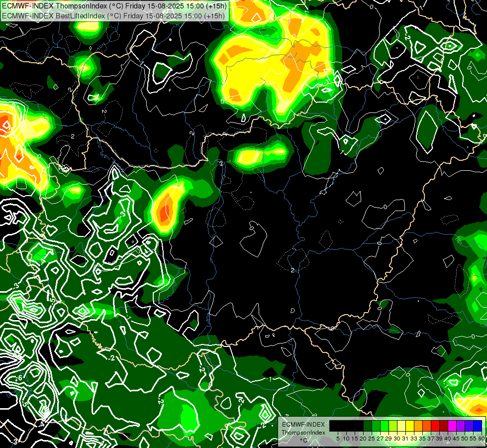The width and height of the screenshot is (487, 448).
Task: Click the dark red 39-40 legend swatch
Action: [444, 426]
